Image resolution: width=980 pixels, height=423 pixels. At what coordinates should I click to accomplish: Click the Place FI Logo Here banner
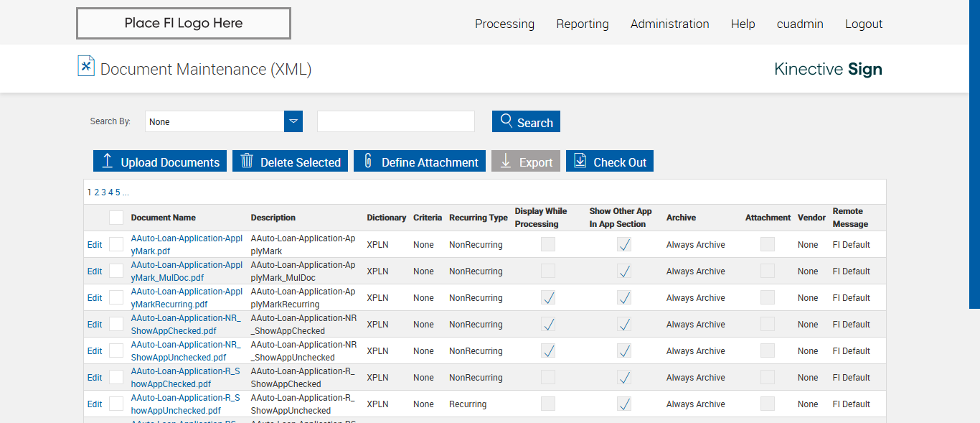(x=184, y=23)
